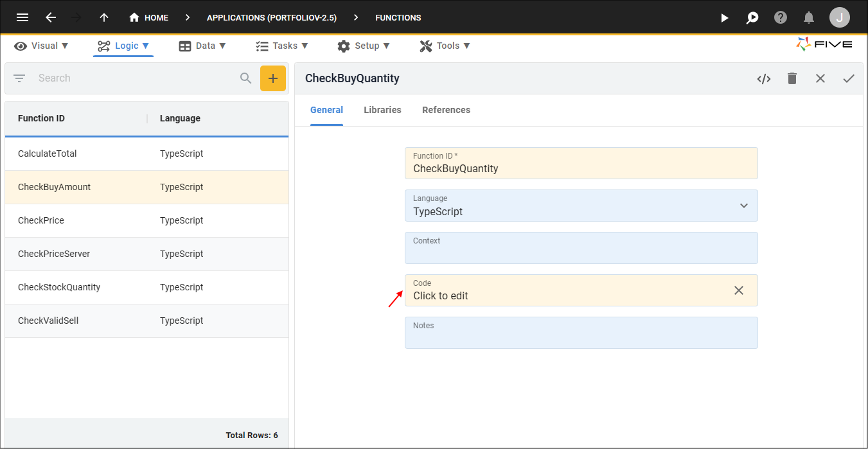Sort by Function ID column header
The height and width of the screenshot is (449, 868).
[x=41, y=118]
